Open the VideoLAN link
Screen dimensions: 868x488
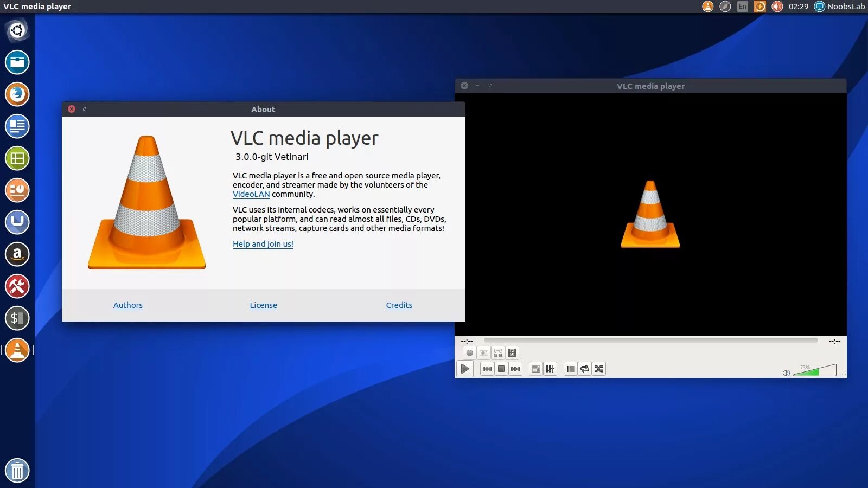251,194
